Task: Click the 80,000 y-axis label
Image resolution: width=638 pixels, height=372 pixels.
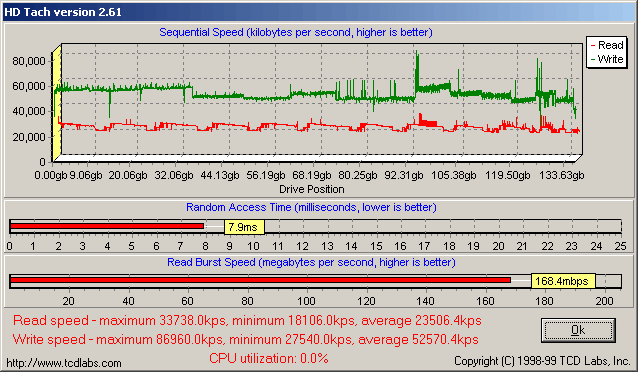Action: (x=29, y=61)
